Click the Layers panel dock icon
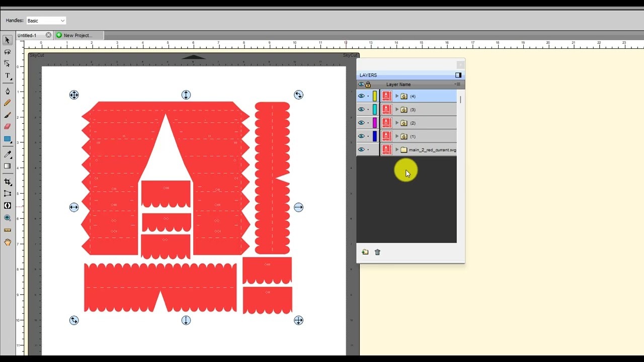Viewport: 644px width, 362px height. point(458,75)
